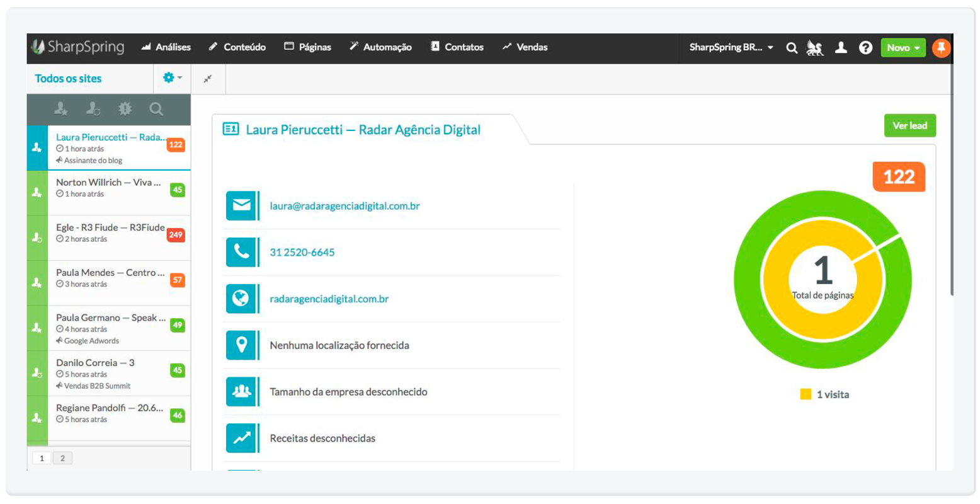The height and width of the screenshot is (504, 980).
Task: Click the yellow 1 visita legend swatch
Action: tap(806, 394)
